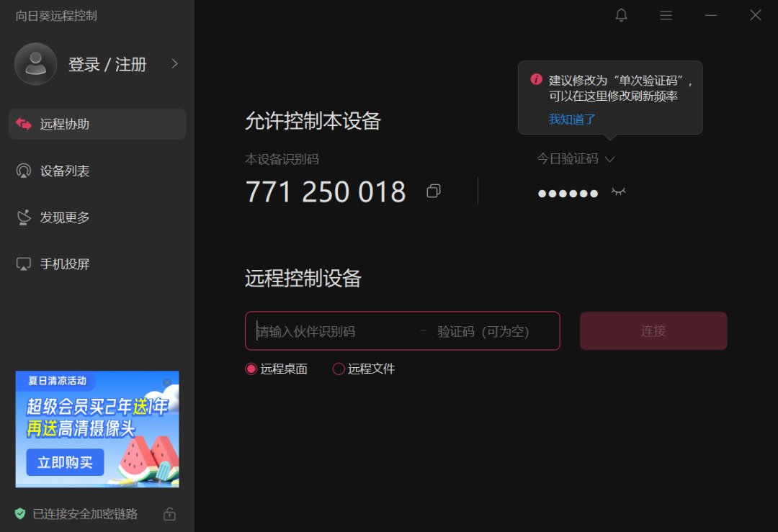Click the info icon in the tooltip
This screenshot has height=532, width=778.
tap(536, 79)
